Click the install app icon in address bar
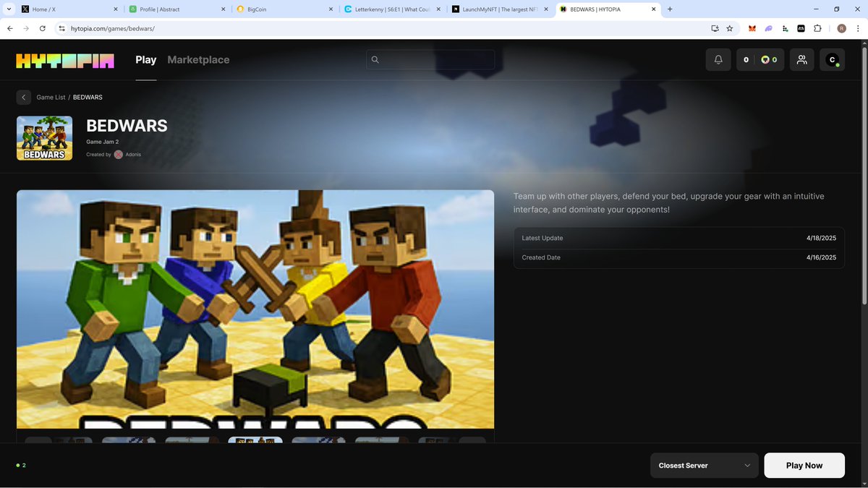This screenshot has height=488, width=868. coord(715,28)
